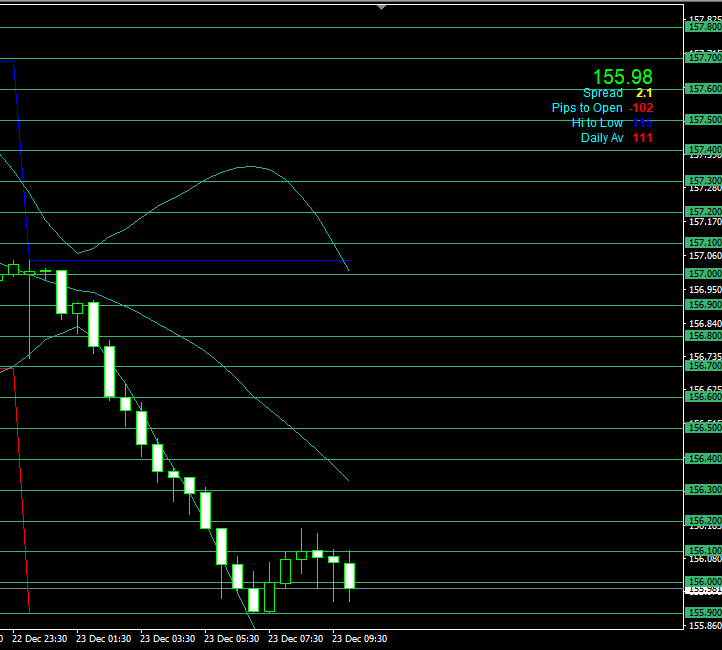Click the Pips to Open value -102
The image size is (722, 650).
pos(640,108)
